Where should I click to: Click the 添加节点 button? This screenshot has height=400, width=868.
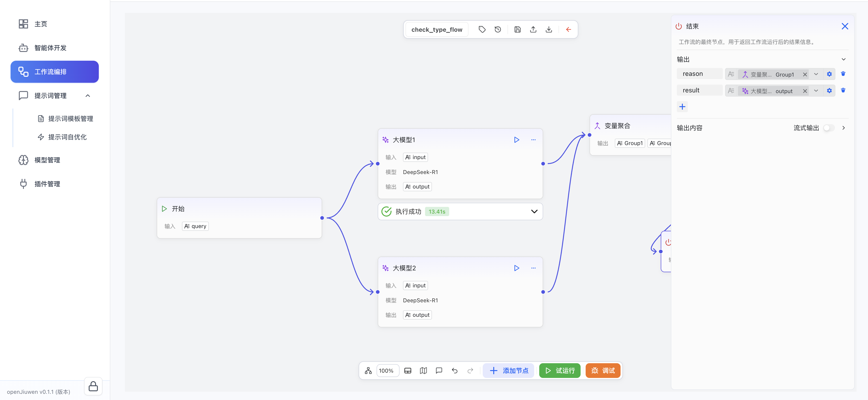click(508, 371)
